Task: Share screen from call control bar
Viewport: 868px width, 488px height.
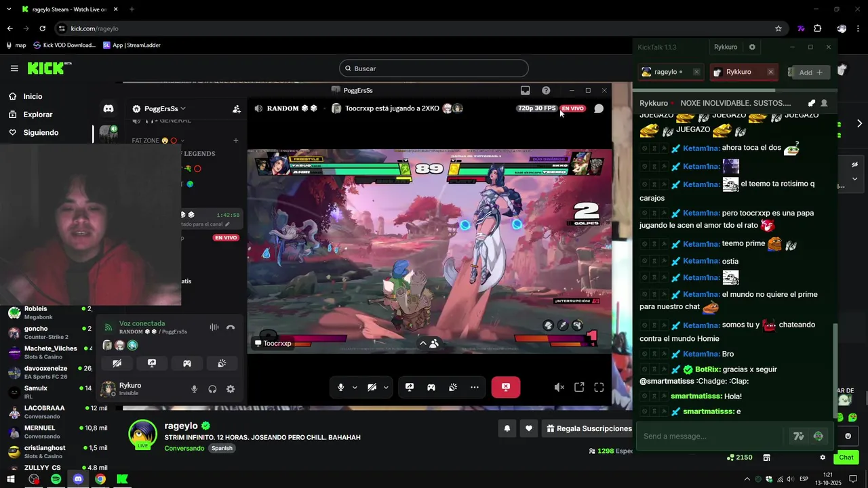Action: point(410,387)
